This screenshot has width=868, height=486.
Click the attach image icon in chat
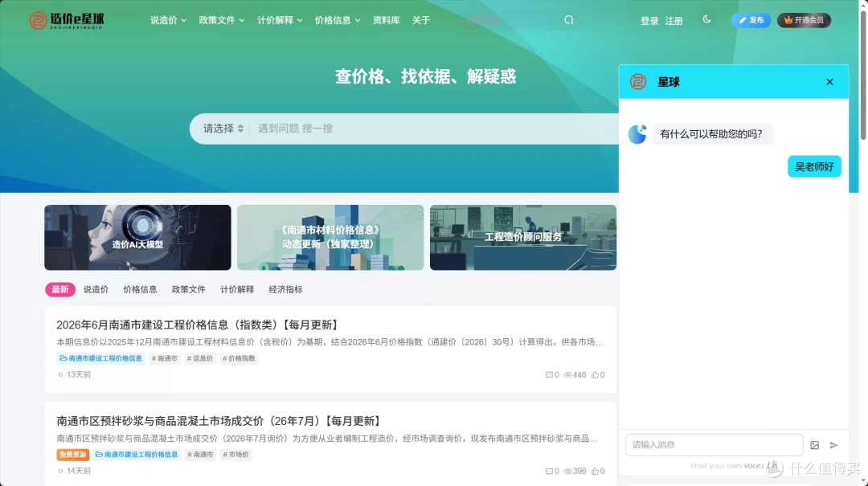814,445
